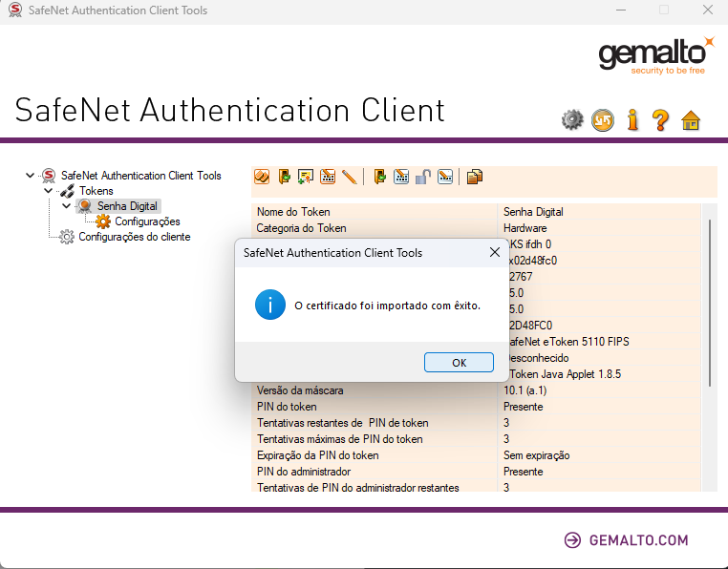Collapse the SafeNet Authentication Client Tools root node
This screenshot has height=569, width=728.
click(x=31, y=176)
